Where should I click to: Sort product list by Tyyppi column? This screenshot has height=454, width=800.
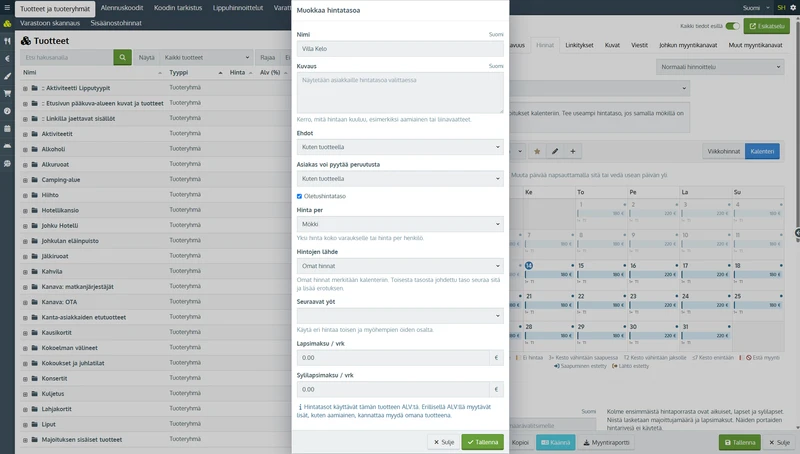(179, 72)
